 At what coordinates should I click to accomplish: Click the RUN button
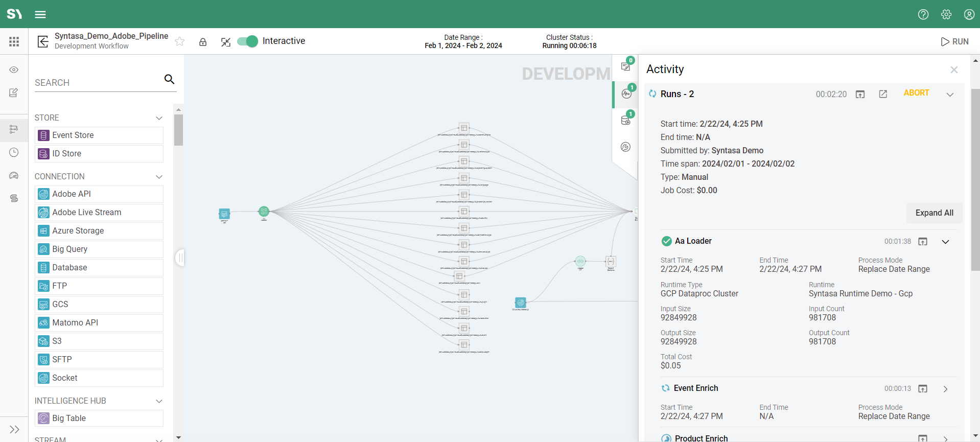point(954,41)
